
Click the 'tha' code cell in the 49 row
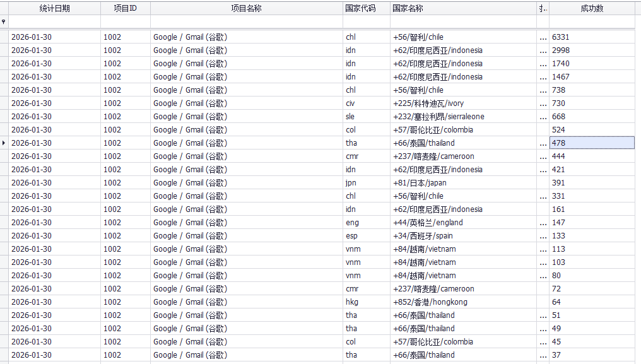[367, 329]
